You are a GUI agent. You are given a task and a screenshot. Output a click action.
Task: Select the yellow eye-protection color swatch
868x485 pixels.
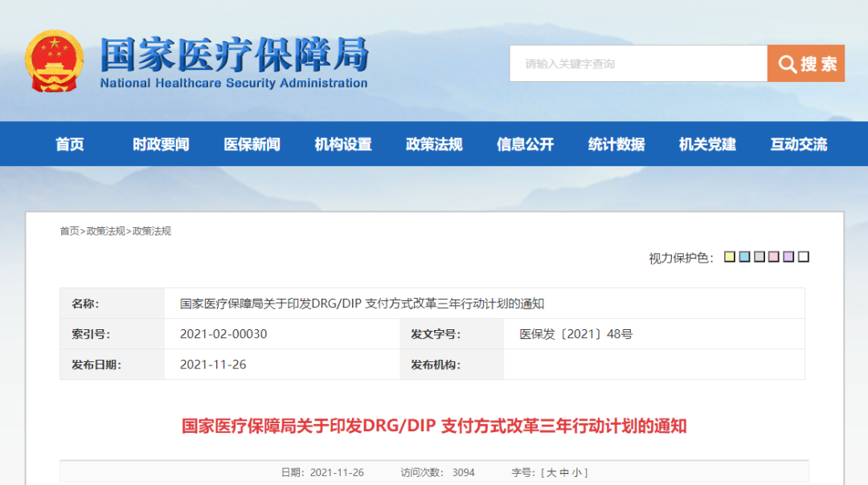click(x=730, y=257)
